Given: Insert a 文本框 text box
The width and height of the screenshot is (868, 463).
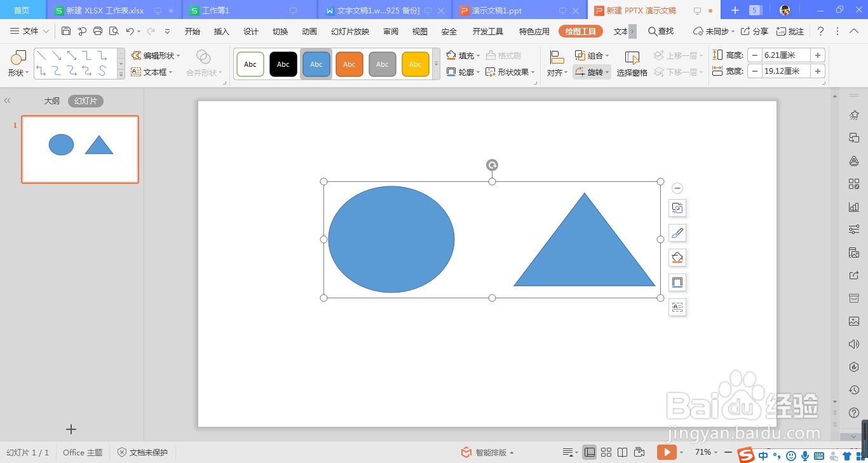Looking at the screenshot, I should (x=153, y=73).
